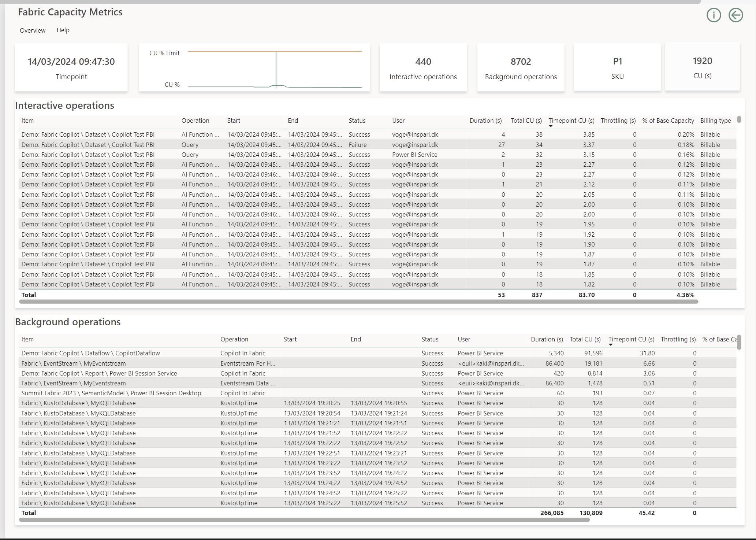
Task: Click the back arrow navigation icon
Action: point(735,15)
